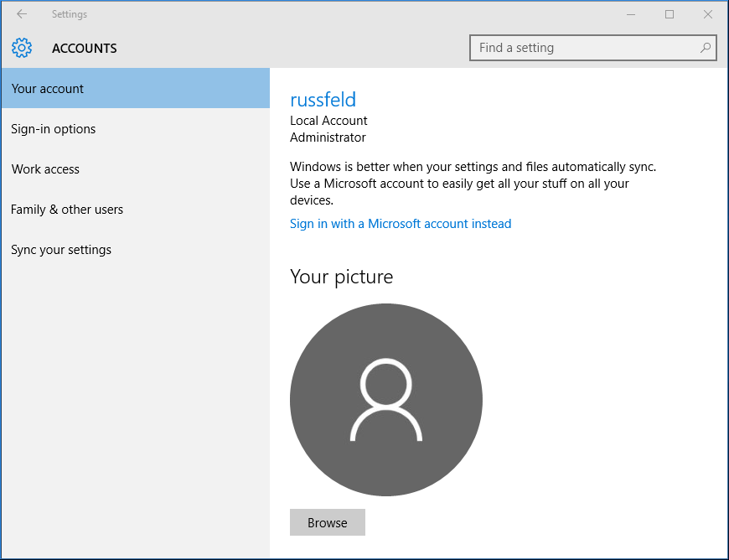Click the russfeld account name
729x560 pixels.
click(x=323, y=100)
